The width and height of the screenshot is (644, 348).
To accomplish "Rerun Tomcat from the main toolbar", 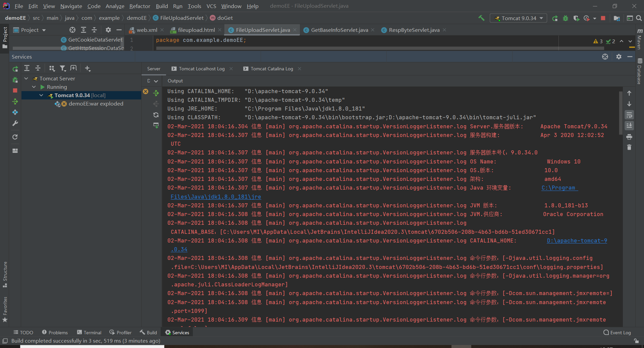I will pos(555,18).
